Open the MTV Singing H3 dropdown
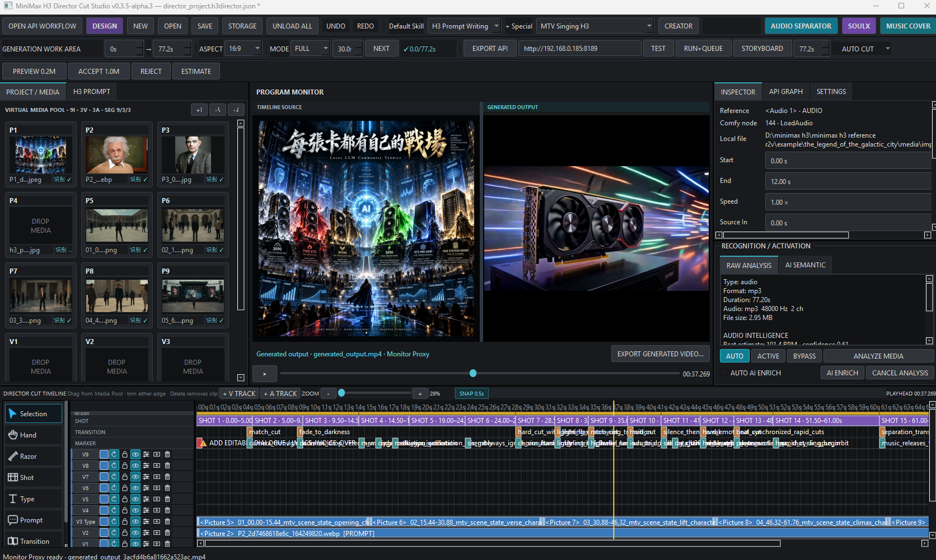The width and height of the screenshot is (936, 560). tap(595, 26)
